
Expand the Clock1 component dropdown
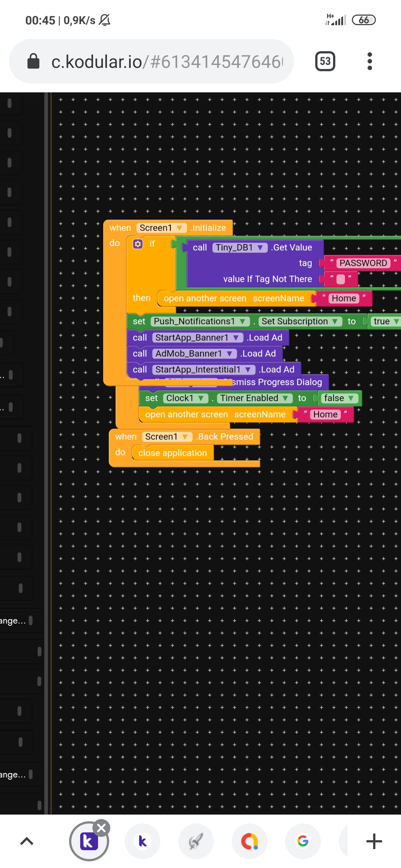point(186,398)
